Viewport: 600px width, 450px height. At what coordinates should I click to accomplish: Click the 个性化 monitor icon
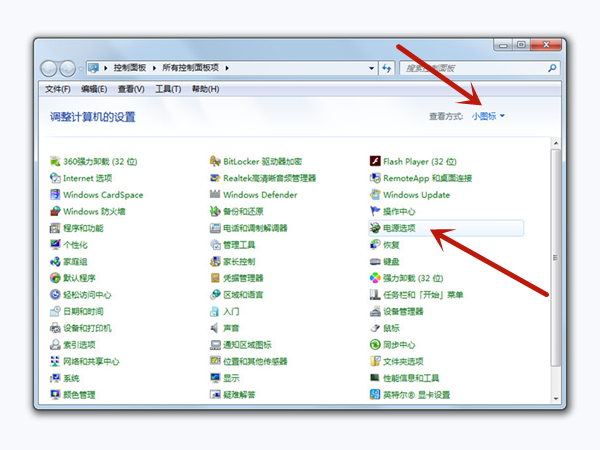click(x=55, y=245)
